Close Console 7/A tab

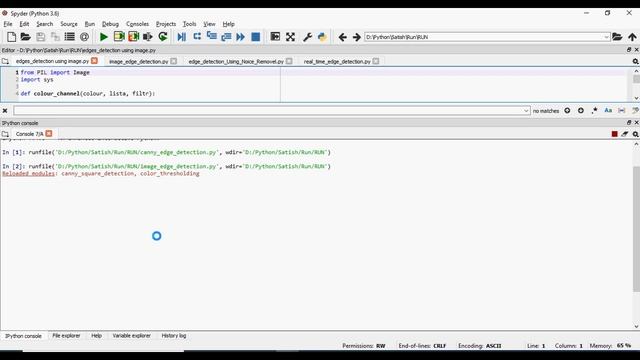click(x=49, y=133)
